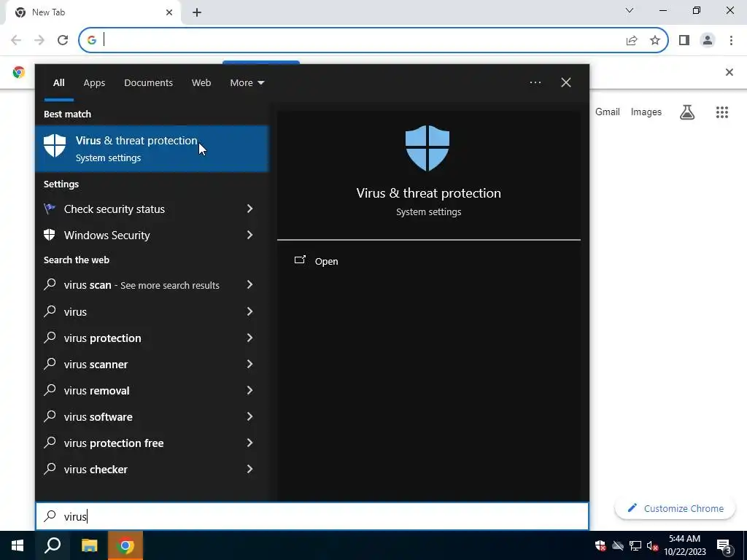The image size is (747, 560).
Task: Select virus removal suggestion
Action: 152,391
